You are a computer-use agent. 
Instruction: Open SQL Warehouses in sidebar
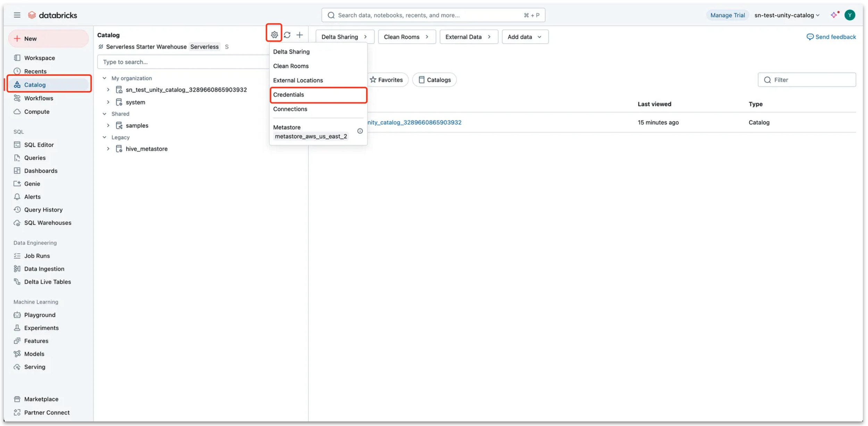(x=48, y=223)
